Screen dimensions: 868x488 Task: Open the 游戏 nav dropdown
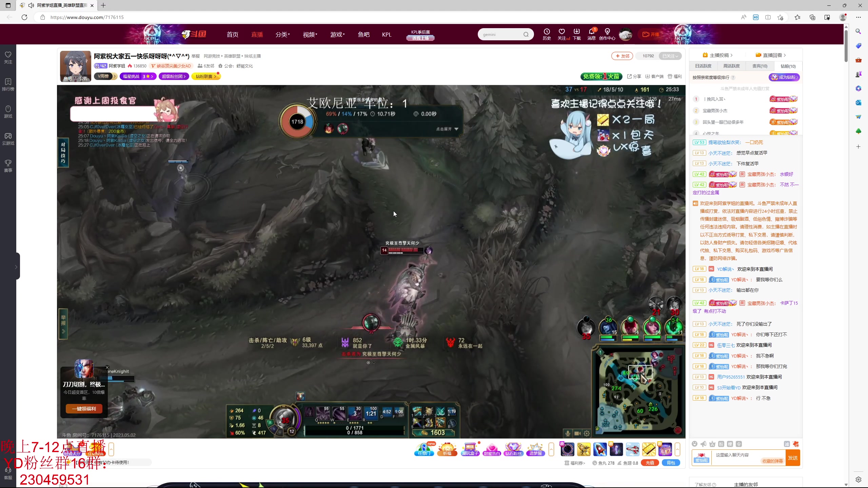[337, 35]
